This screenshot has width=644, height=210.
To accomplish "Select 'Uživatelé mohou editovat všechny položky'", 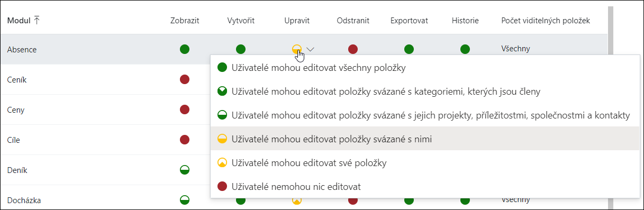I will pos(422,67).
